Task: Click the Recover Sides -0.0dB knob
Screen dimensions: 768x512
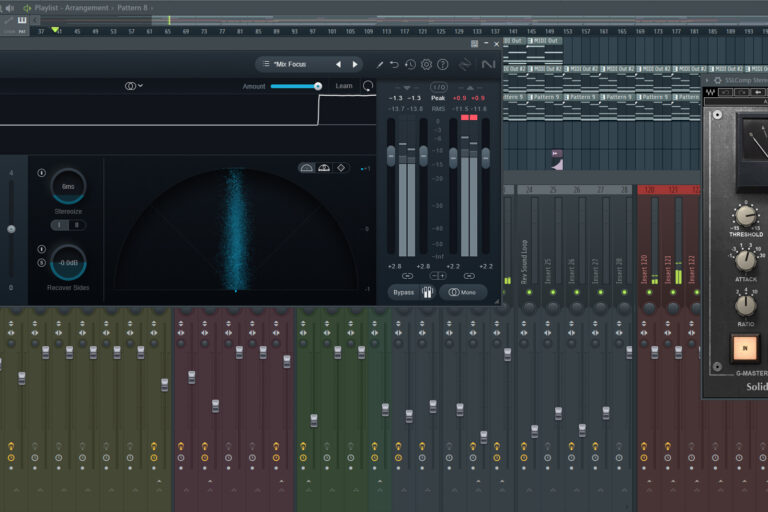Action: tap(68, 263)
